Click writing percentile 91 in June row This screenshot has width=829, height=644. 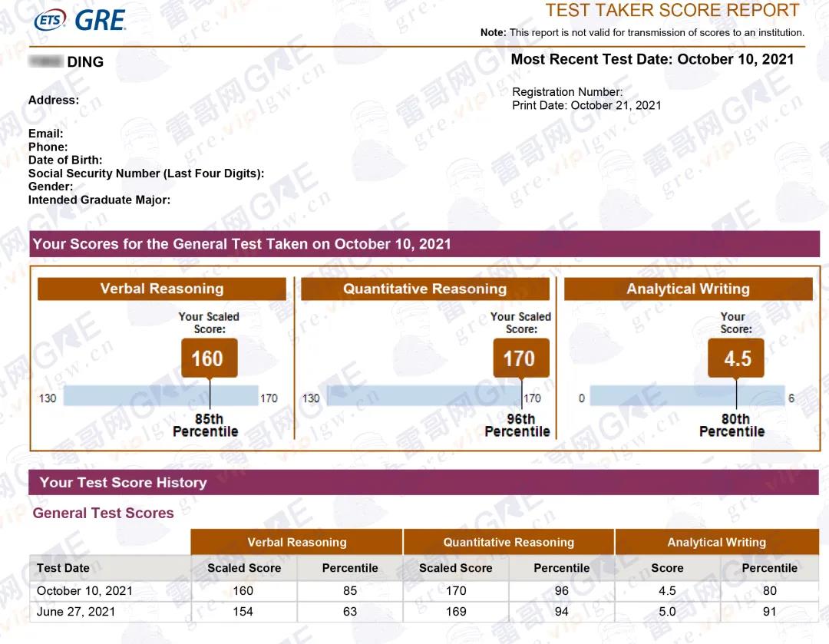[x=770, y=612]
